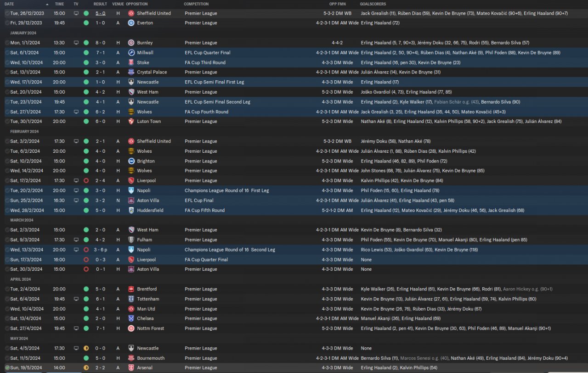Sort fixtures by the DATE column header

point(9,4)
